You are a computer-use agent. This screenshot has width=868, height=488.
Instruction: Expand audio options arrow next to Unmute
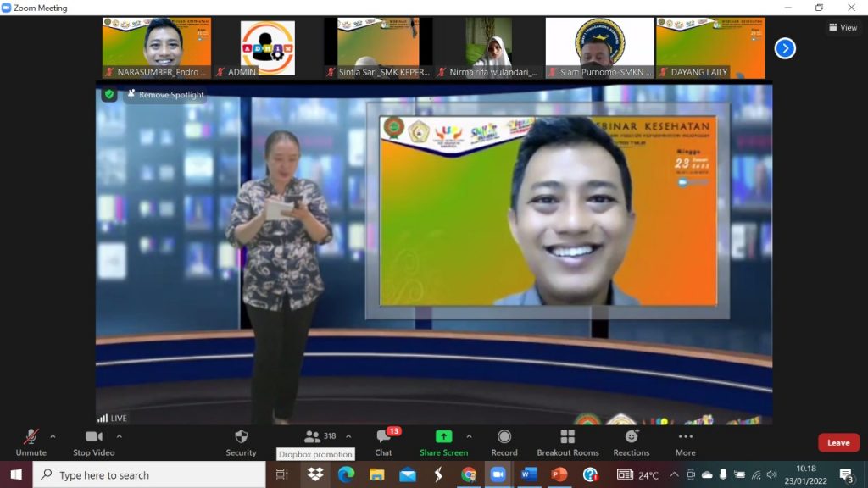(53, 437)
